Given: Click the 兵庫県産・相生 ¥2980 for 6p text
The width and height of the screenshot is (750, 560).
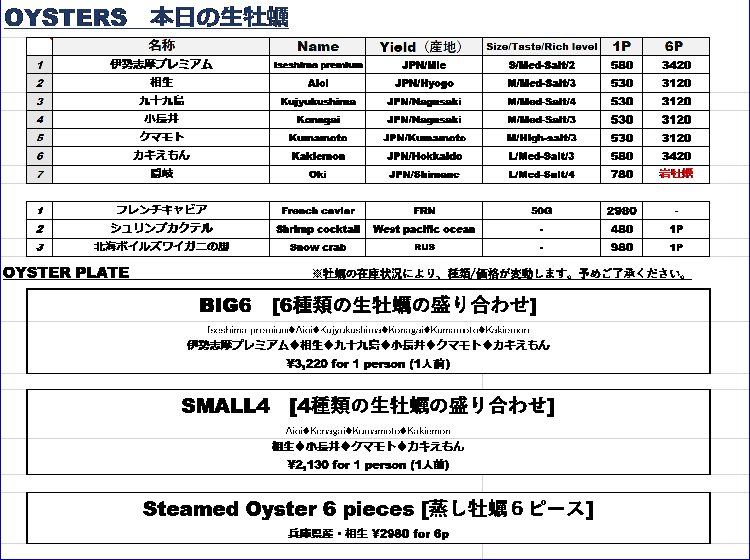Looking at the screenshot, I should [x=368, y=534].
